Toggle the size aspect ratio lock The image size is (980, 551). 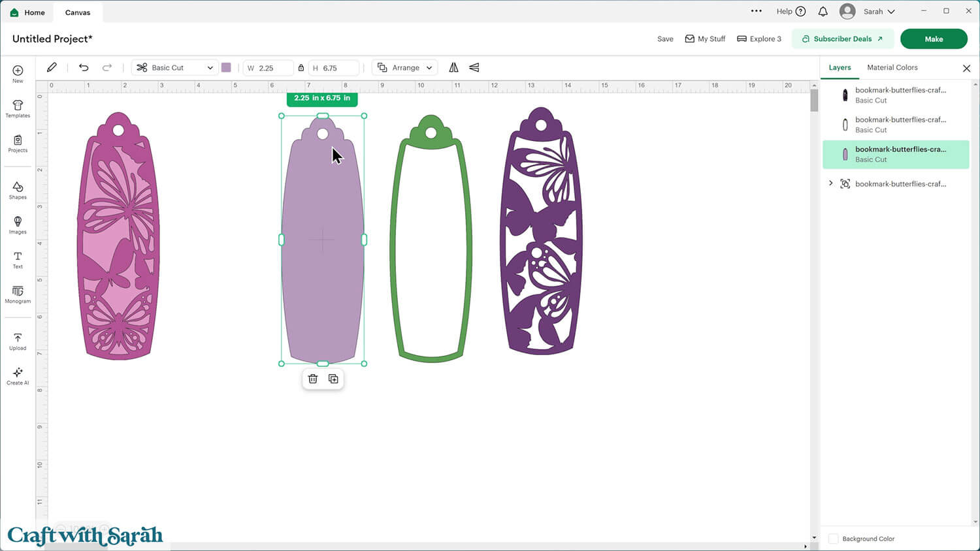301,68
